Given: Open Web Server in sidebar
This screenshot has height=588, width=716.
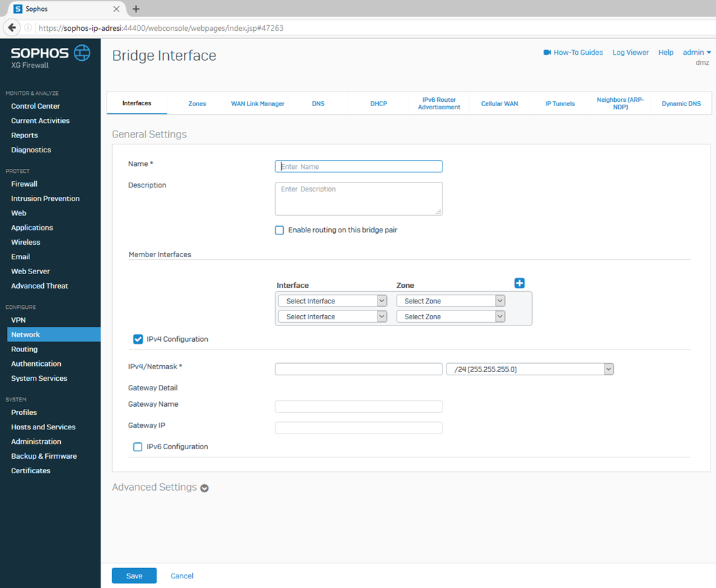Looking at the screenshot, I should pyautogui.click(x=31, y=271).
